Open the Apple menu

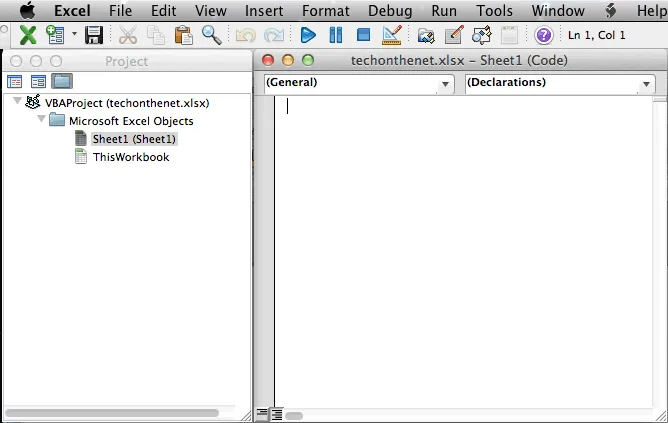tap(28, 10)
